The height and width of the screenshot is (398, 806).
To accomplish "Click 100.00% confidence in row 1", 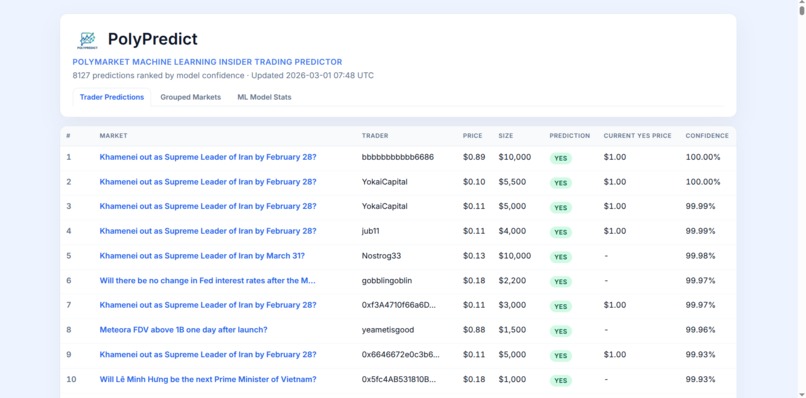I will pyautogui.click(x=703, y=157).
